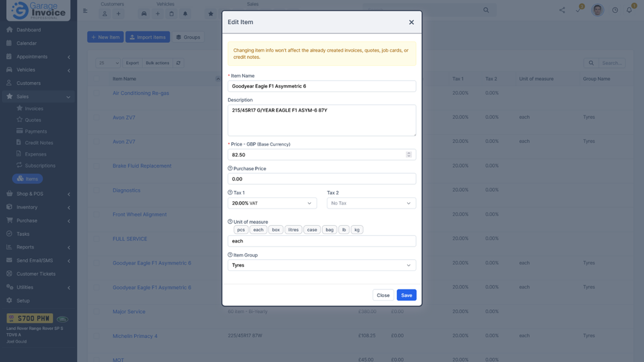644x362 pixels.
Task: Close the Edit Item dialog with X
Action: point(411,22)
